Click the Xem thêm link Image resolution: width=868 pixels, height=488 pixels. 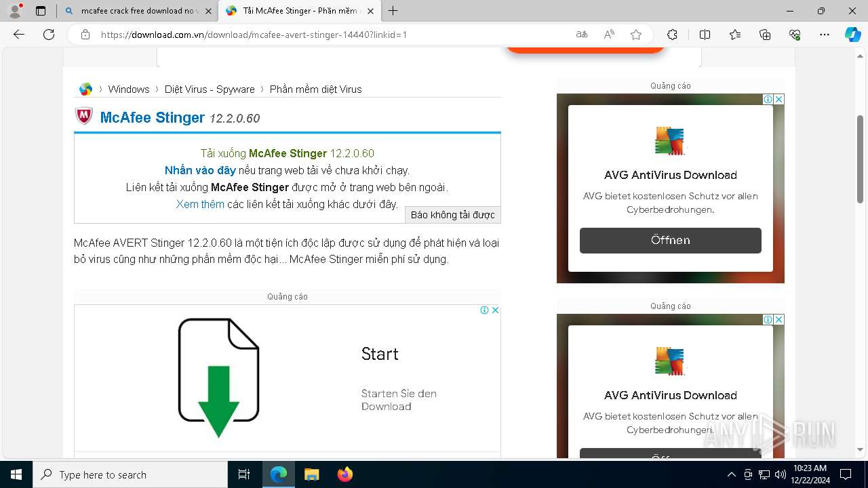coord(200,204)
